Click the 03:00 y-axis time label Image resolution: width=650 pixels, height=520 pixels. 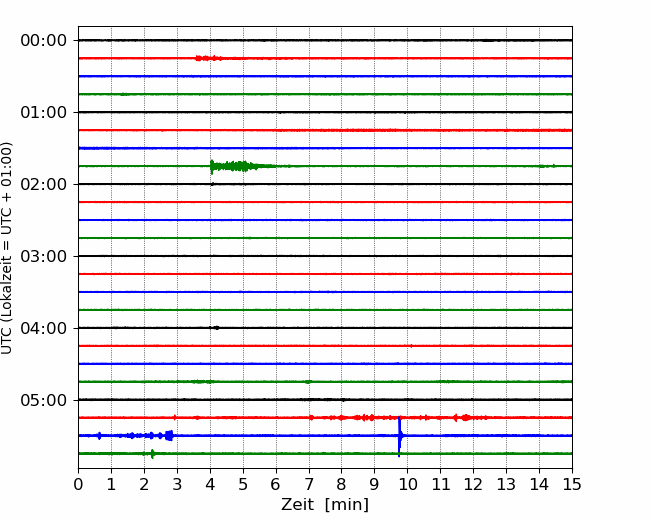click(x=44, y=256)
